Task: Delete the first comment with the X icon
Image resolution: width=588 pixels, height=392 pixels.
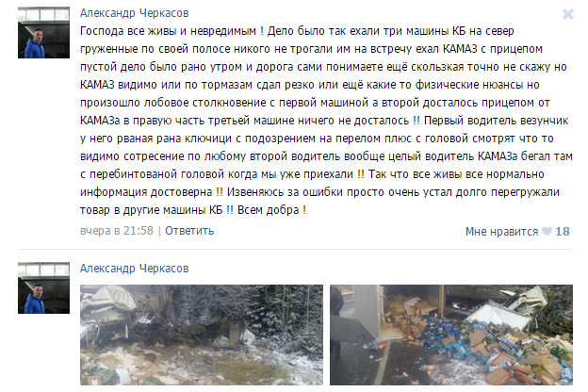Action: pyautogui.click(x=568, y=14)
